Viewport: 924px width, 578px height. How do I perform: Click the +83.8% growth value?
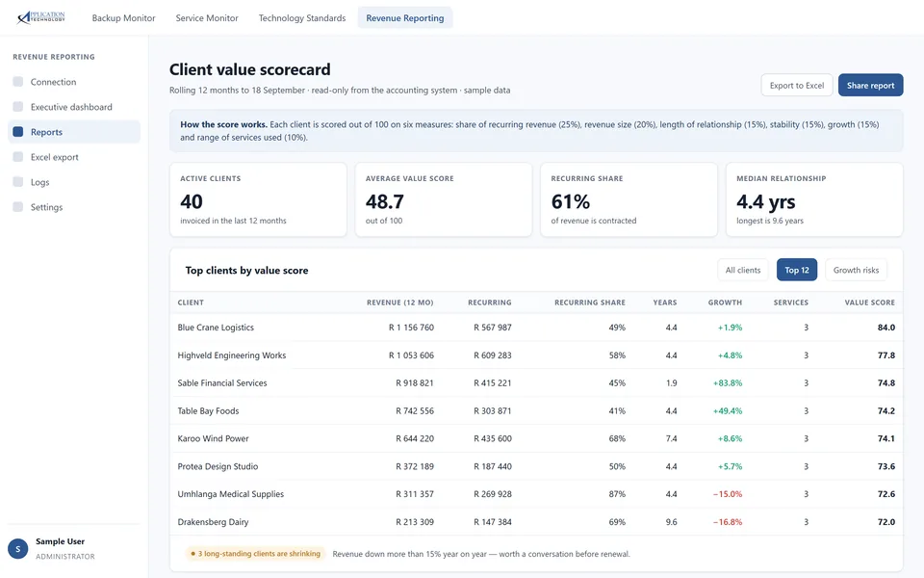[728, 382]
